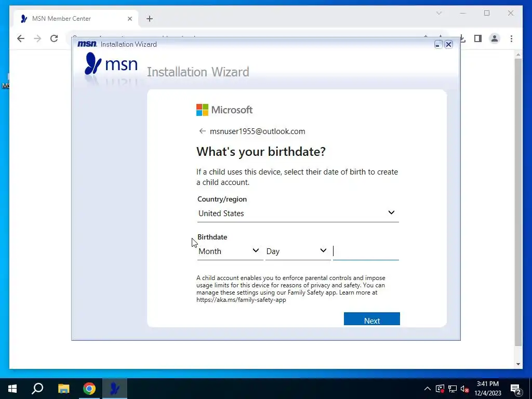The image size is (532, 399).
Task: Click the https://aka.ms/family-safety-app text
Action: tap(241, 300)
